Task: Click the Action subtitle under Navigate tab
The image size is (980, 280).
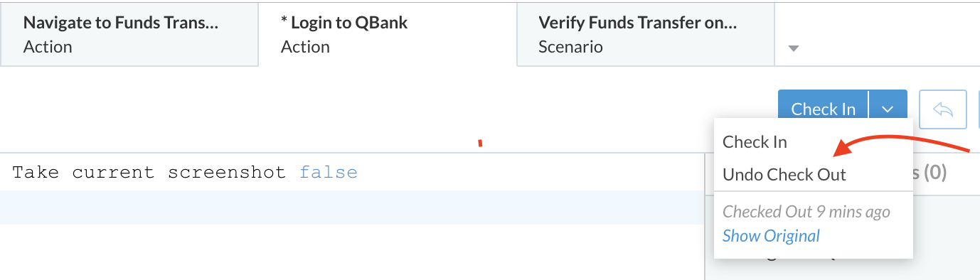Action: (x=48, y=47)
